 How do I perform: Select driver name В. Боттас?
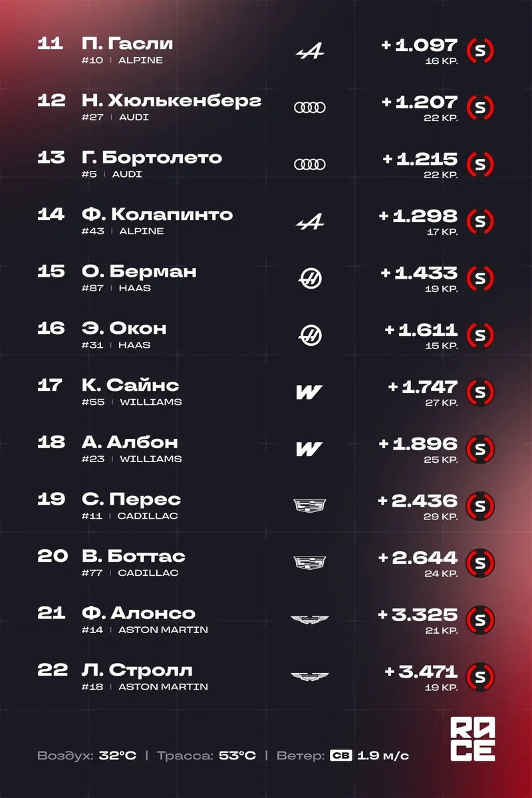pyautogui.click(x=134, y=556)
